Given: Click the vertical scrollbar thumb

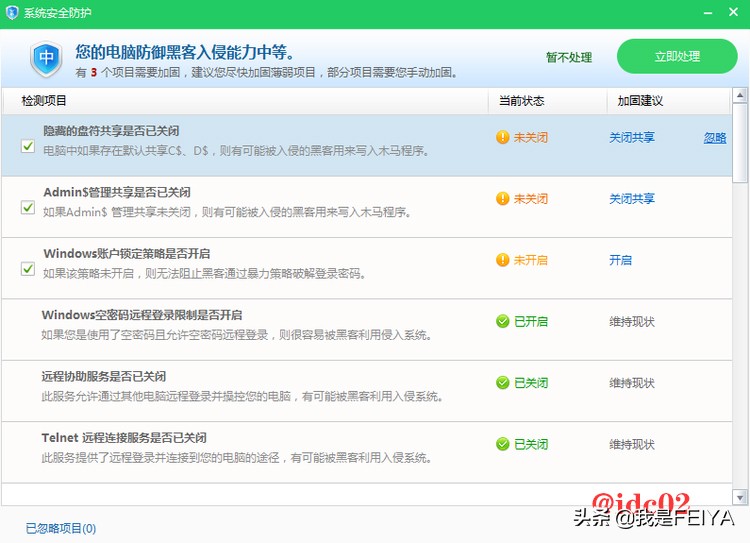Looking at the screenshot, I should (x=740, y=142).
